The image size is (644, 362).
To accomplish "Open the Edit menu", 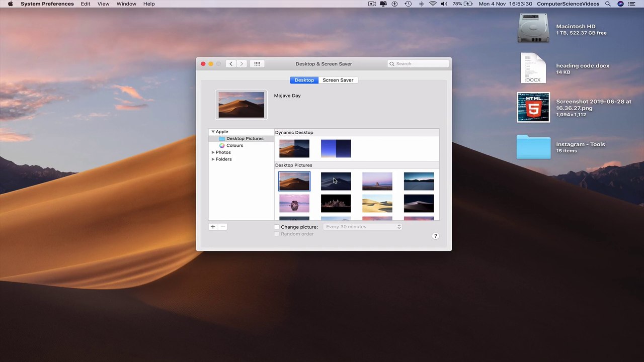I will click(86, 4).
